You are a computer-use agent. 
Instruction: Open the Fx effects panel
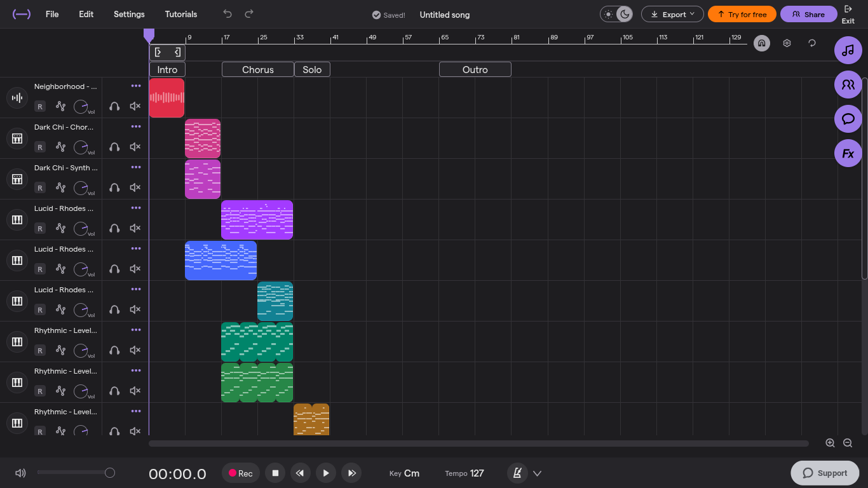point(848,153)
